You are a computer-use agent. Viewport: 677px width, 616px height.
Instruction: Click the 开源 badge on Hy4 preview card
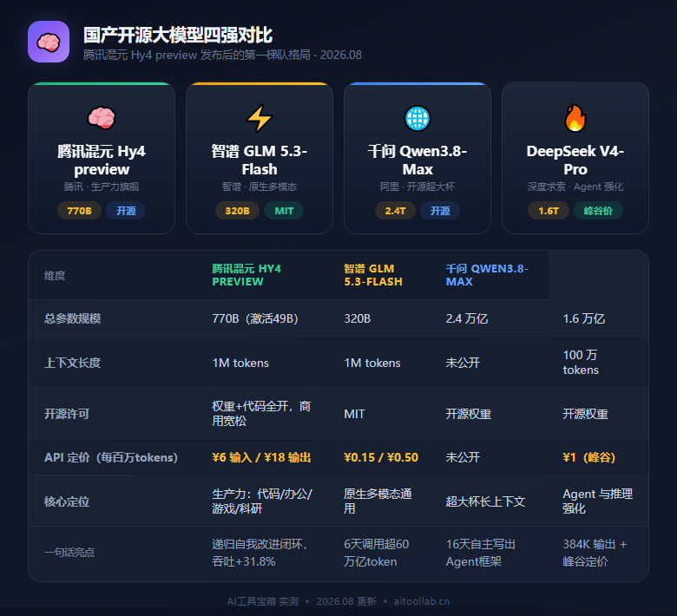coord(126,211)
